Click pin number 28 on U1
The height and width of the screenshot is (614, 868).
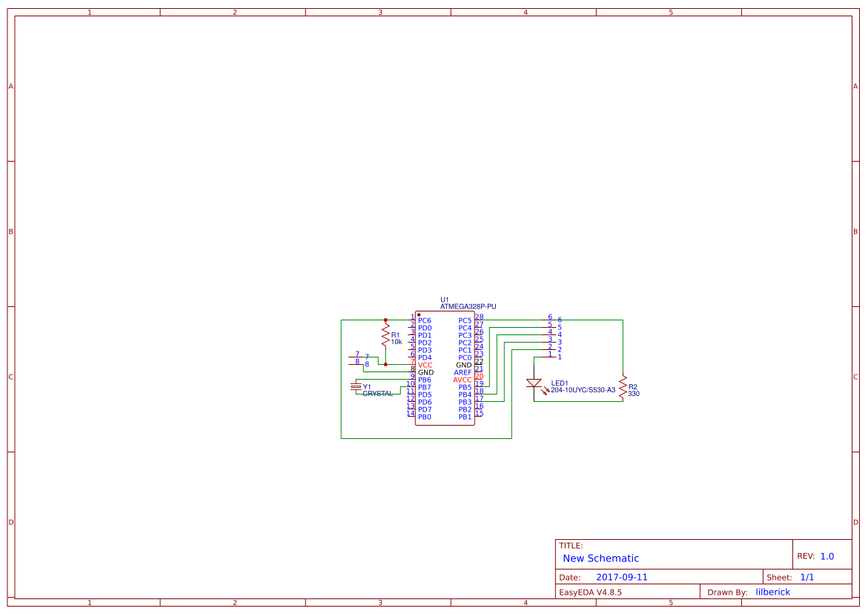click(x=480, y=317)
